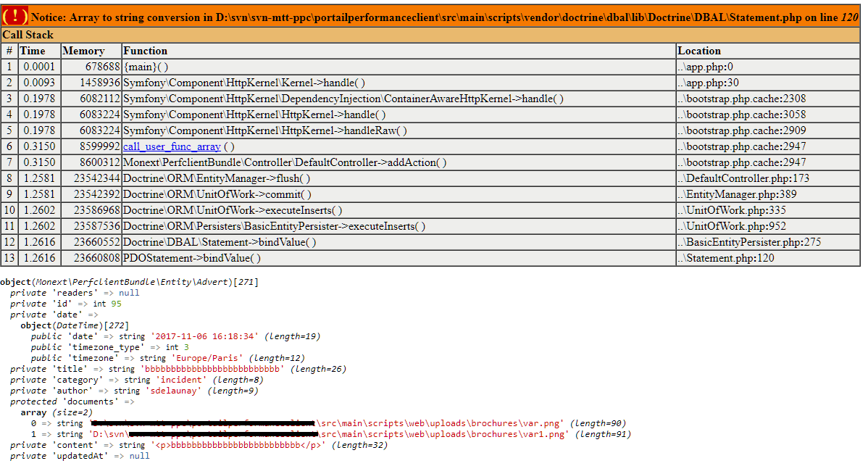Select DefaultController->addAction( ) cell
Image resolution: width=868 pixels, height=466 pixels.
click(398, 163)
